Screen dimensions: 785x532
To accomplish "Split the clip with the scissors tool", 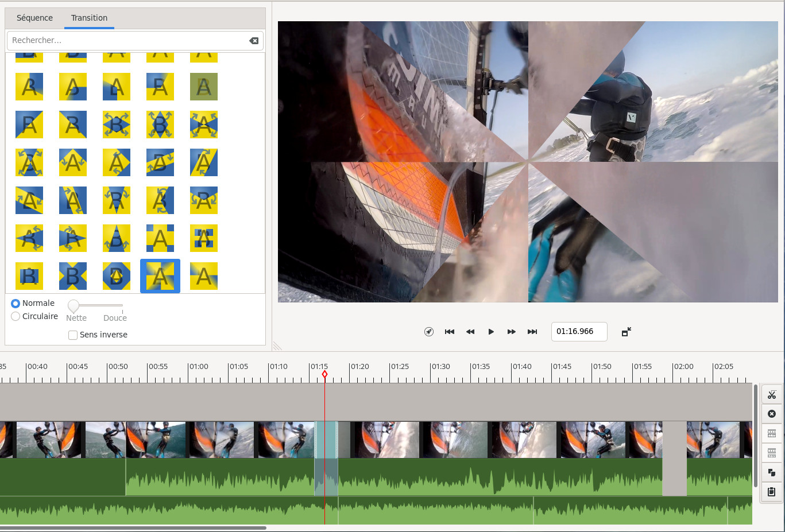I will [x=771, y=394].
